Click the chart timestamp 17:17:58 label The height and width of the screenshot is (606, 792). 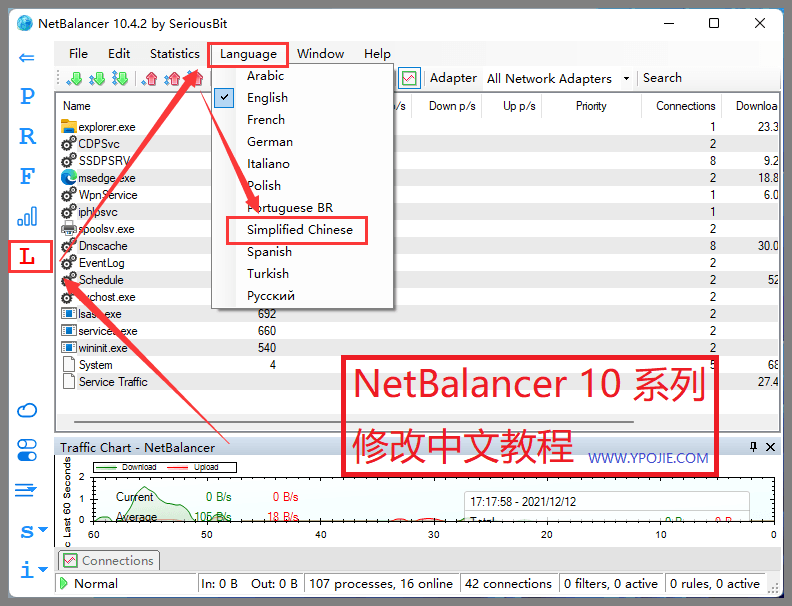coord(523,502)
